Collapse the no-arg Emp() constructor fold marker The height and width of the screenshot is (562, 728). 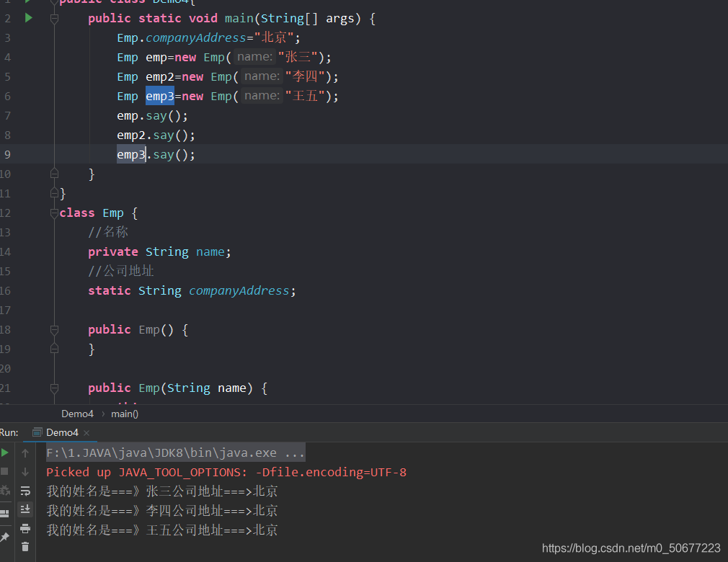54,330
